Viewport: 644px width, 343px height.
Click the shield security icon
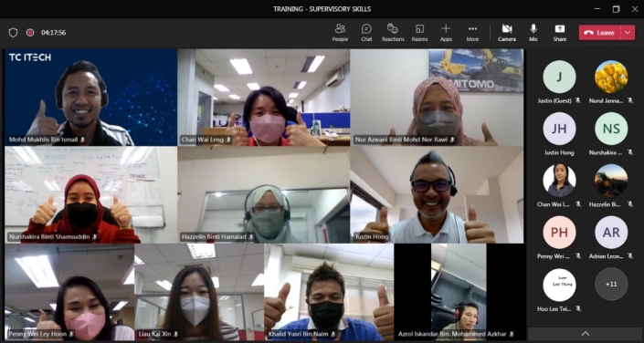click(13, 33)
